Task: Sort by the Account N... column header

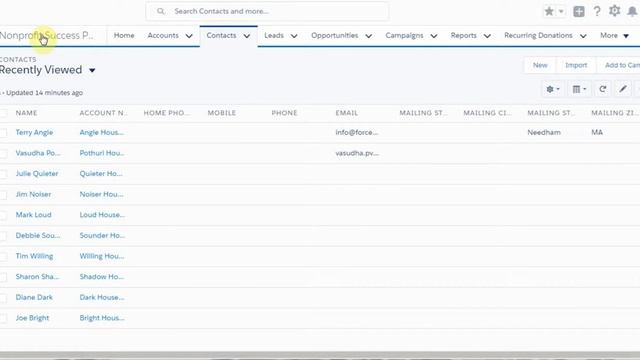Action: [104, 113]
